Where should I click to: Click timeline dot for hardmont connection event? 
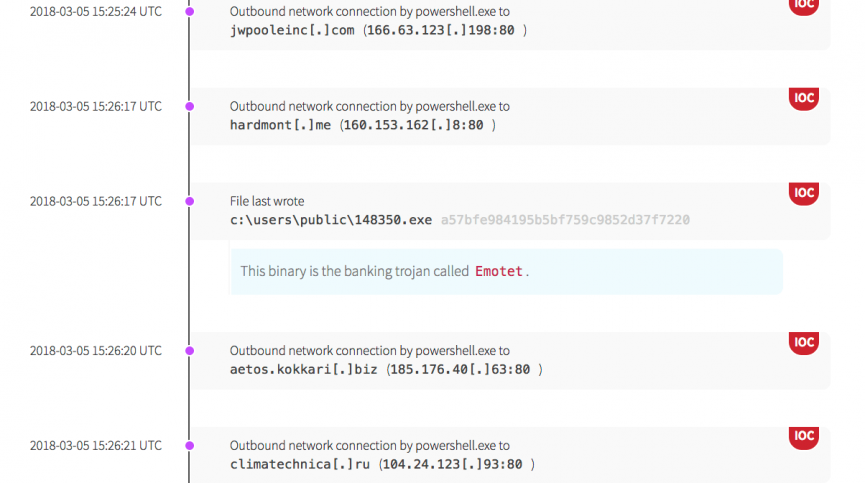189,106
